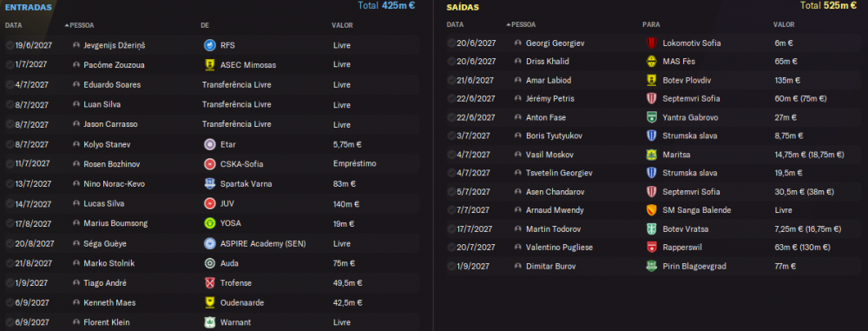Open player Marko Stolnik
The width and height of the screenshot is (868, 331).
[x=109, y=263]
